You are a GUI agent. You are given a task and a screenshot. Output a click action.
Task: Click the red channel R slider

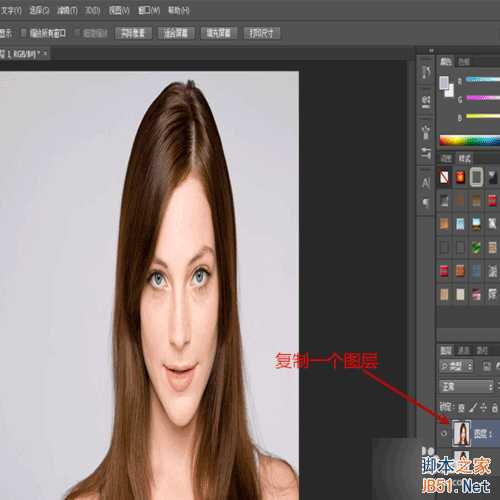(x=482, y=80)
